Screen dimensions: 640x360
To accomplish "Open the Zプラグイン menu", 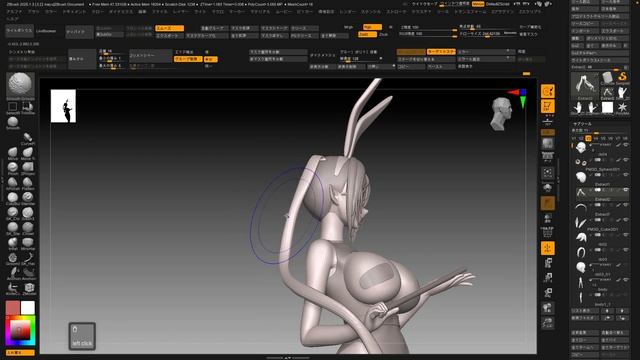I will click(502, 11).
